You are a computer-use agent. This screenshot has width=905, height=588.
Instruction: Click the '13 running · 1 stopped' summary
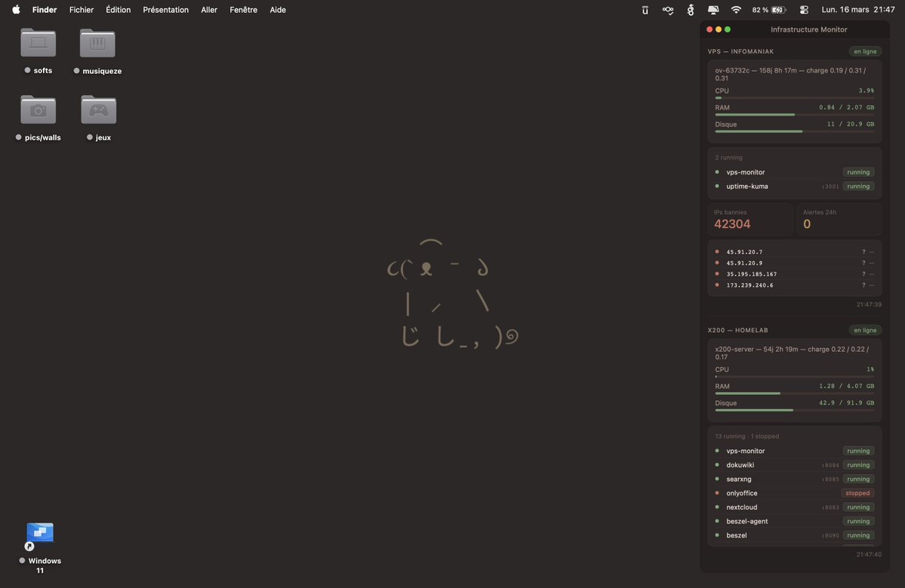point(746,436)
